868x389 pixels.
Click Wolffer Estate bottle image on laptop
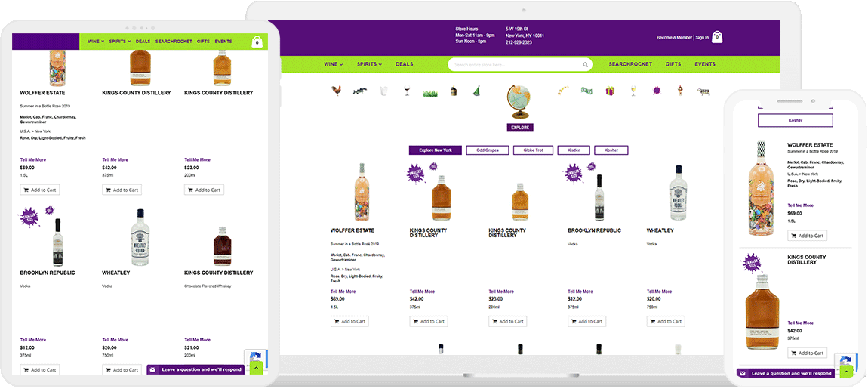tap(362, 192)
